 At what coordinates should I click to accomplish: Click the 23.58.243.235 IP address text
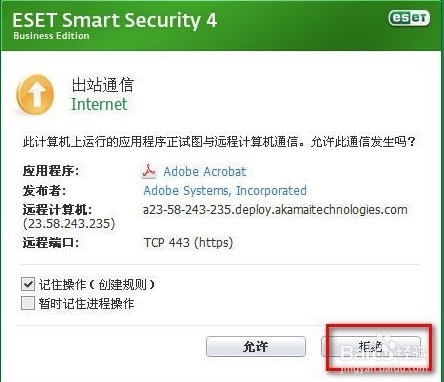tap(69, 223)
